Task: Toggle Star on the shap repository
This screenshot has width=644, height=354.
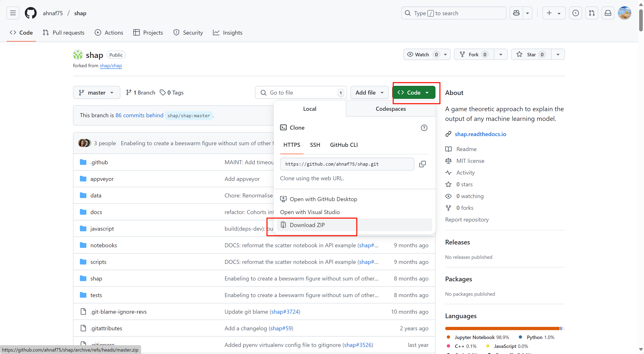Action: (527, 54)
